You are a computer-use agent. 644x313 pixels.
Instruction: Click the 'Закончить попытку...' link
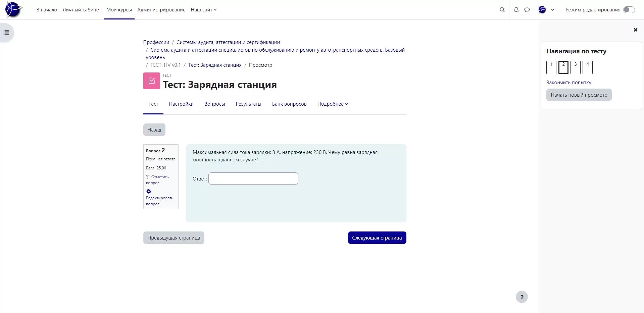(570, 83)
